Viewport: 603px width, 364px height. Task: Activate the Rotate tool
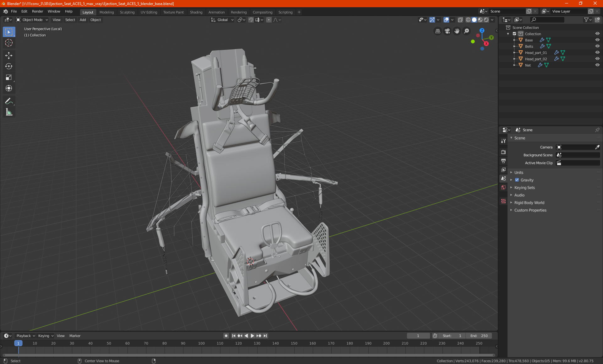(9, 67)
